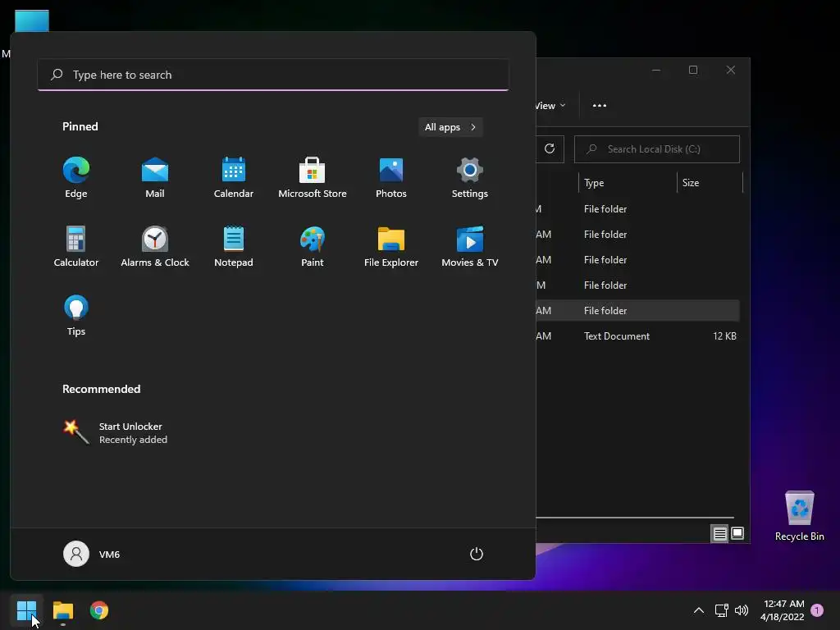Open Alarms & Clock

(x=155, y=247)
